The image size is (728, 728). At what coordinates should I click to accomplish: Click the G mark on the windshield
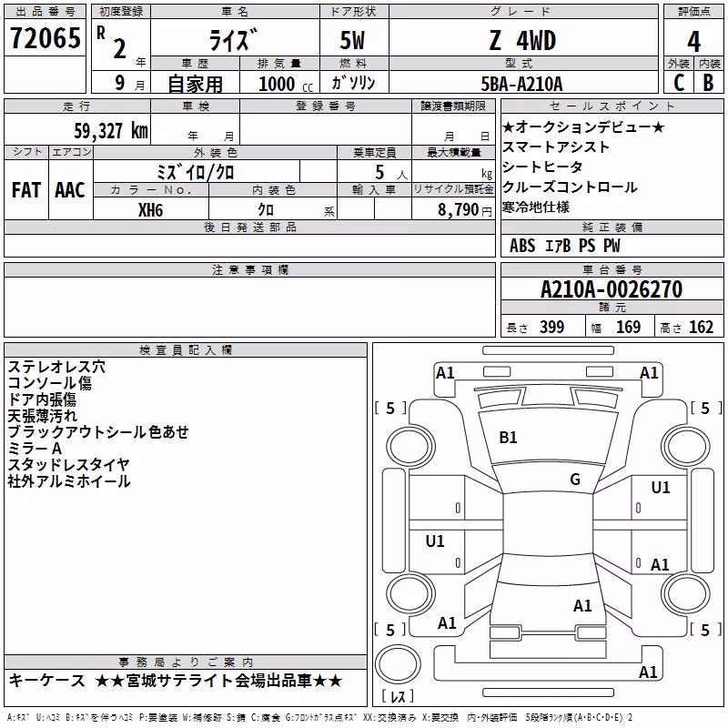pyautogui.click(x=575, y=480)
